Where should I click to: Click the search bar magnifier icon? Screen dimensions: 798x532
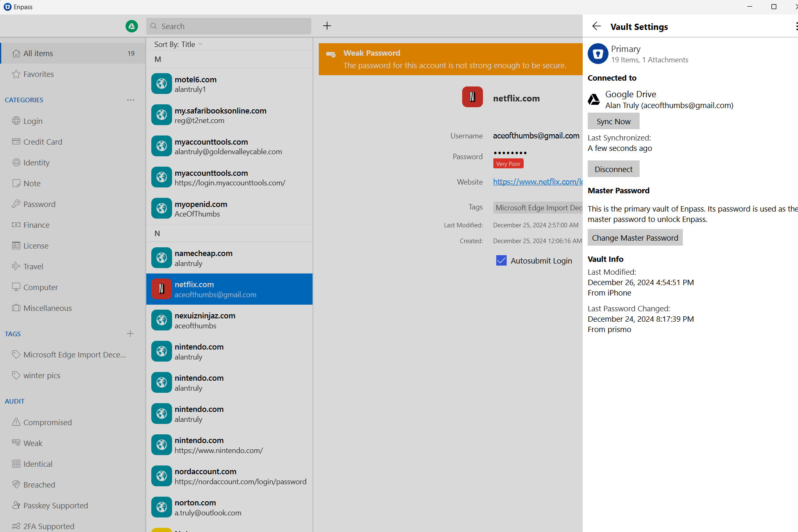click(x=154, y=26)
